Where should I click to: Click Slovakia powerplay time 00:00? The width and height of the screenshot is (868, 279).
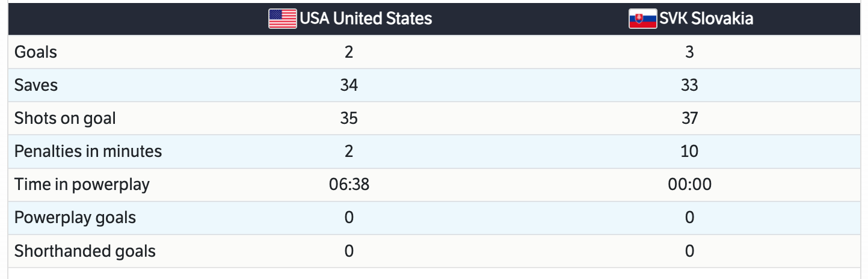pyautogui.click(x=689, y=184)
